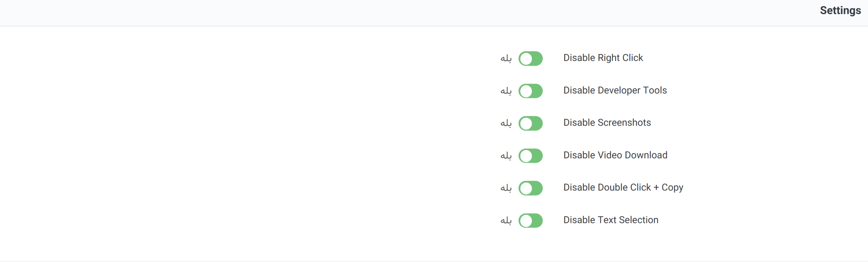This screenshot has width=868, height=262.
Task: Toggle the Disable Text Selection switch
Action: (531, 221)
